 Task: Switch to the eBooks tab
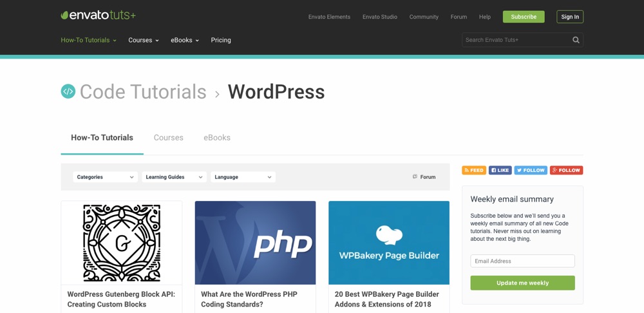[x=217, y=138]
